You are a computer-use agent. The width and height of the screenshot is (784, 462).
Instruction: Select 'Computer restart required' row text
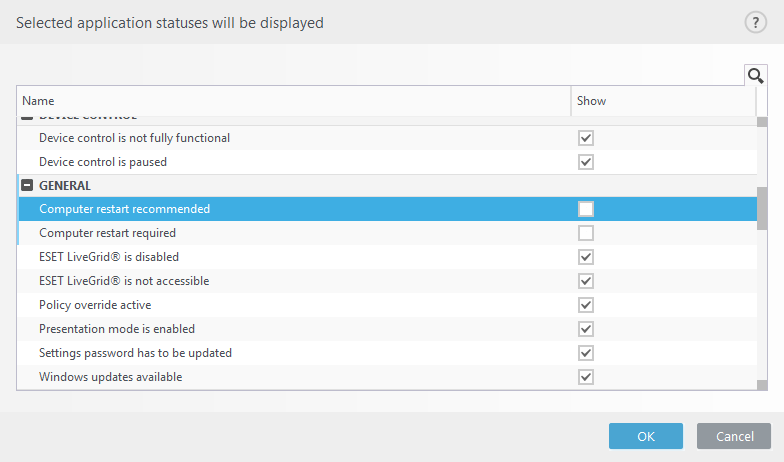[x=108, y=233]
